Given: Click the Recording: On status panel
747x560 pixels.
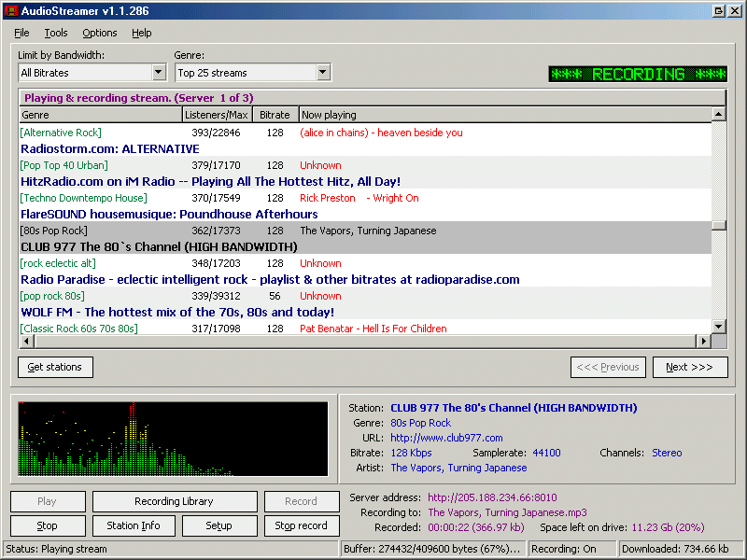Looking at the screenshot, I should [x=572, y=549].
